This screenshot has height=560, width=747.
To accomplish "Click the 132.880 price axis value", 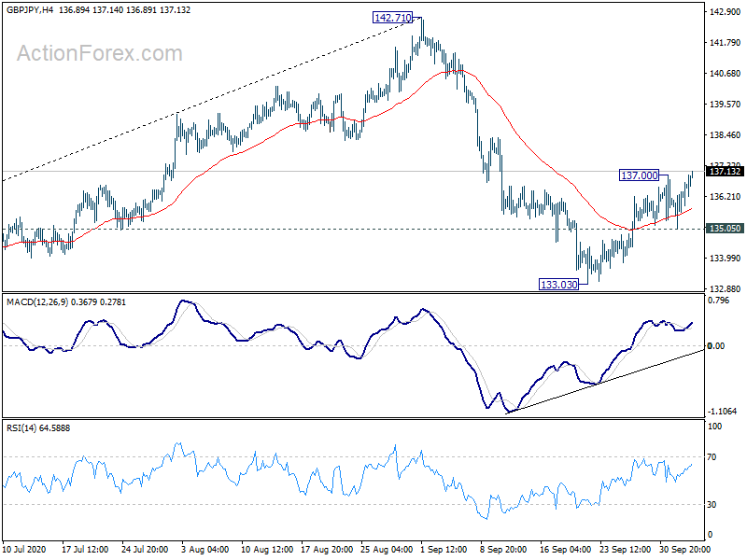I will 726,289.
